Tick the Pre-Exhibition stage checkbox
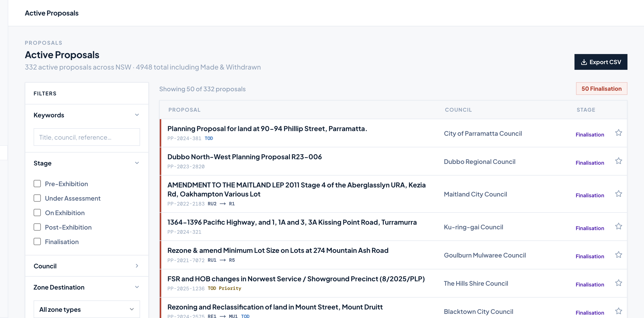Image resolution: width=644 pixels, height=318 pixels. coord(37,184)
